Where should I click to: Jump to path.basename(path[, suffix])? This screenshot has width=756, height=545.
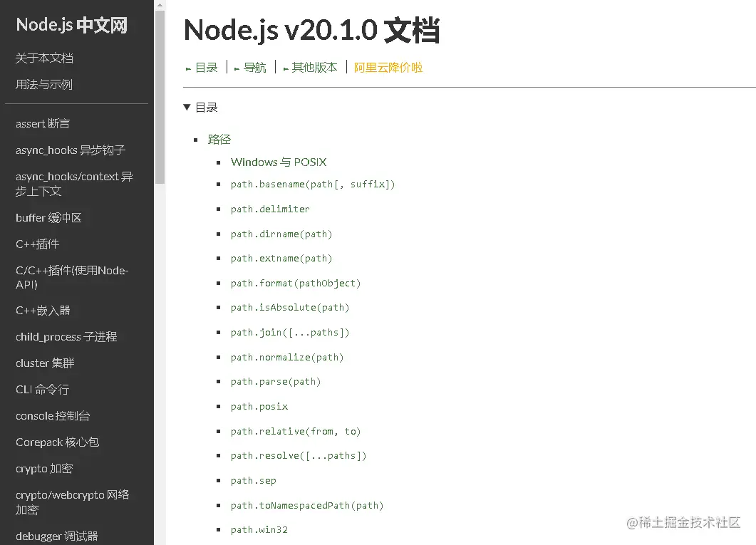(312, 184)
